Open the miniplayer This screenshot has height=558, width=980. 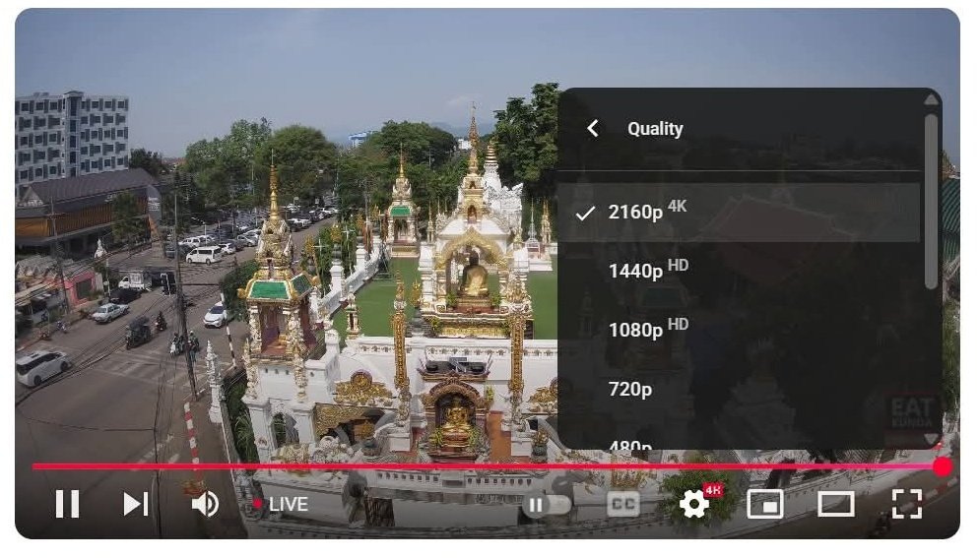[x=765, y=504]
